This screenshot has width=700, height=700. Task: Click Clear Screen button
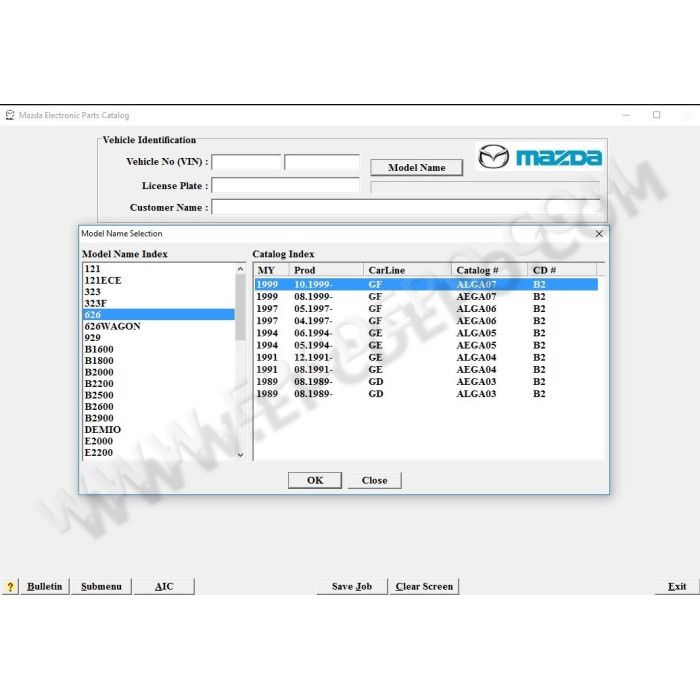point(424,587)
